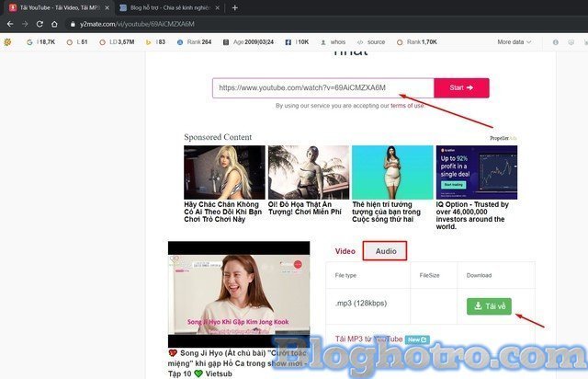Open the page source in SEO bar

[375, 42]
